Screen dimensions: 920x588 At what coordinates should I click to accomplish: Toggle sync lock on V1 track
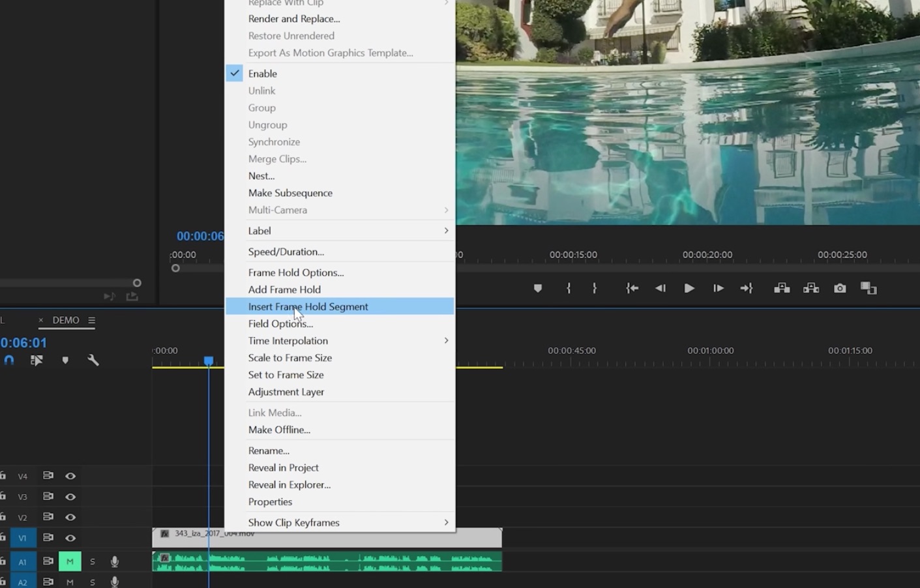pyautogui.click(x=48, y=537)
